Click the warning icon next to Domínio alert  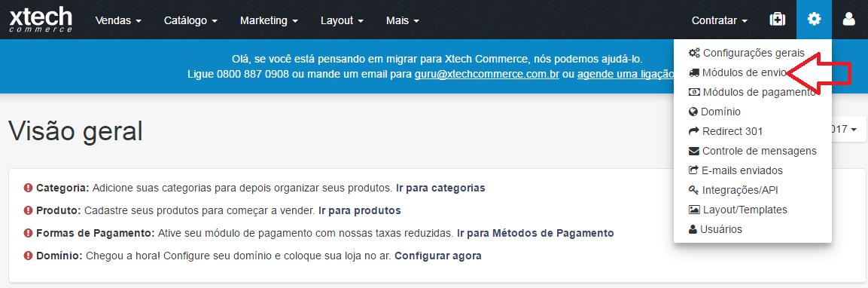click(29, 256)
